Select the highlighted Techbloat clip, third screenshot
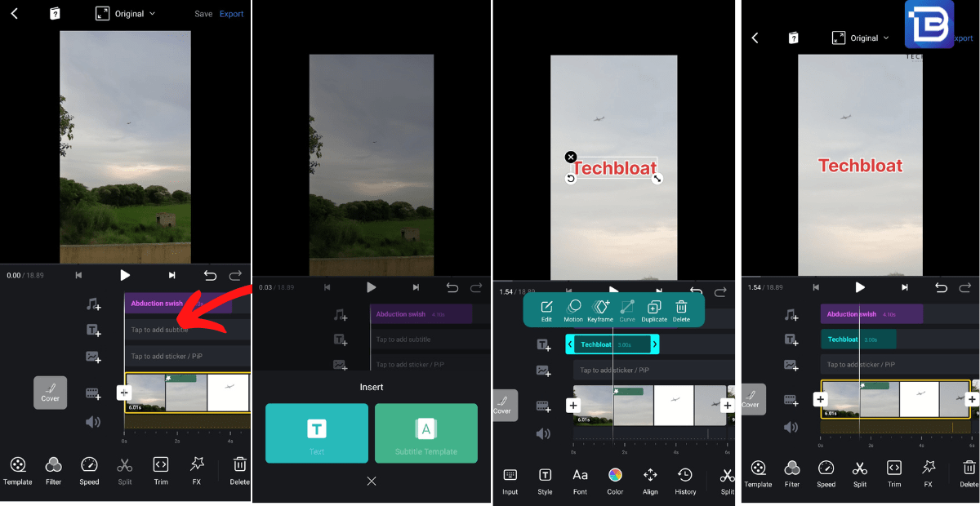 [612, 345]
